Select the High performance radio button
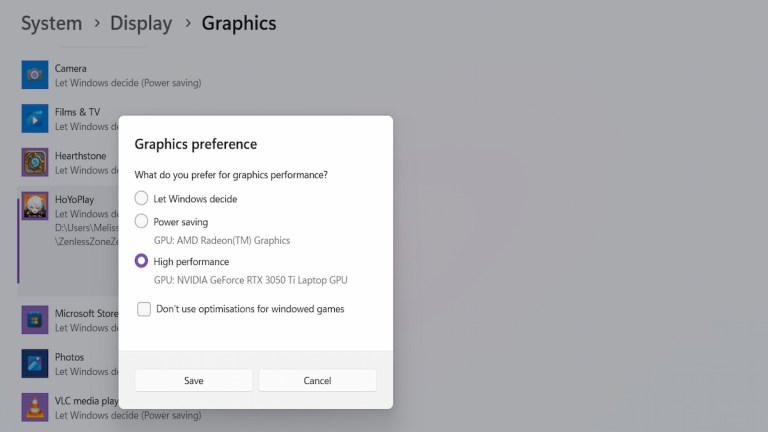This screenshot has height=432, width=768. point(142,261)
